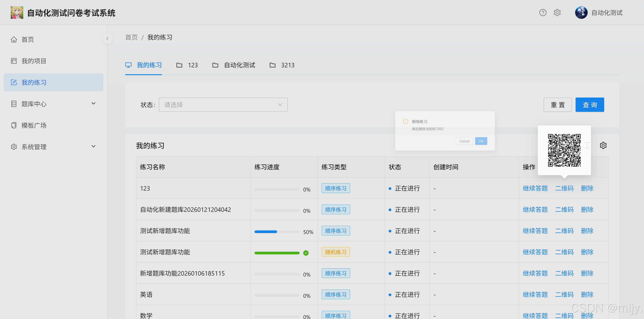Click Cancel in delete confirmation popup
The width and height of the screenshot is (644, 319).
point(464,141)
